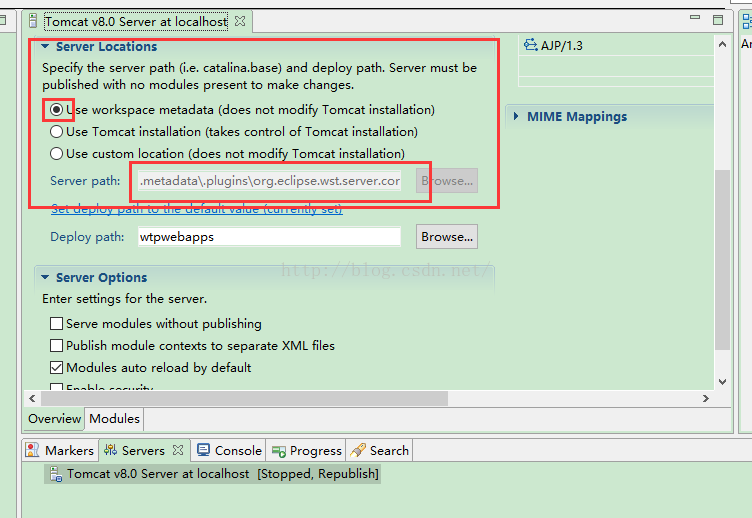Screen dimensions: 752x518
Task: Select Tomcat v8.0 Server at localhost in Servers view
Action: coord(212,474)
